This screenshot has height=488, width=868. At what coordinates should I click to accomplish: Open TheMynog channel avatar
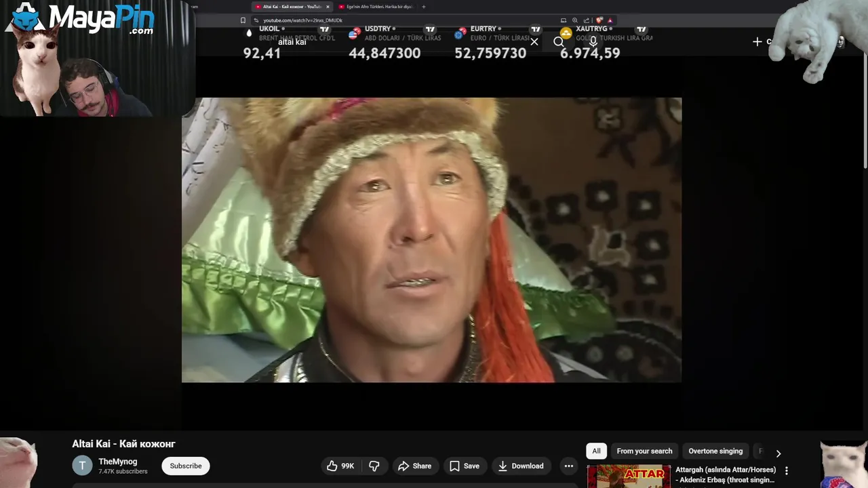click(82, 466)
